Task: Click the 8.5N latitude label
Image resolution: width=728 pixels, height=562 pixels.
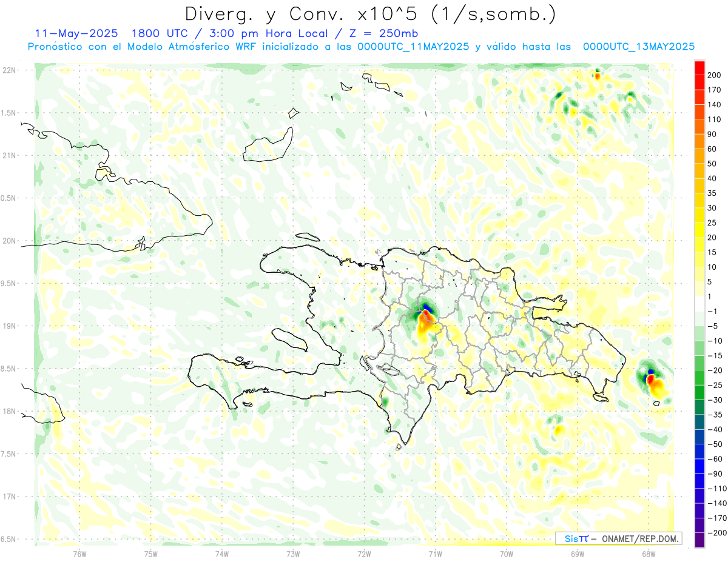Action: 8,369
